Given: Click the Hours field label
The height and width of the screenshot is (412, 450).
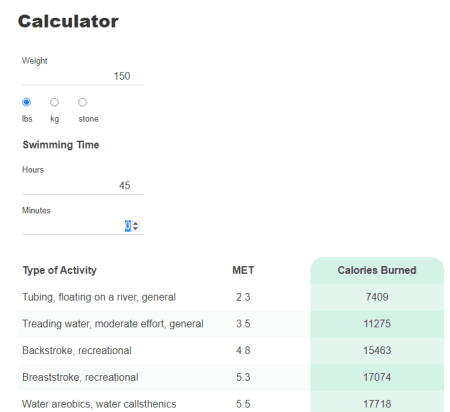Looking at the screenshot, I should click(33, 170).
